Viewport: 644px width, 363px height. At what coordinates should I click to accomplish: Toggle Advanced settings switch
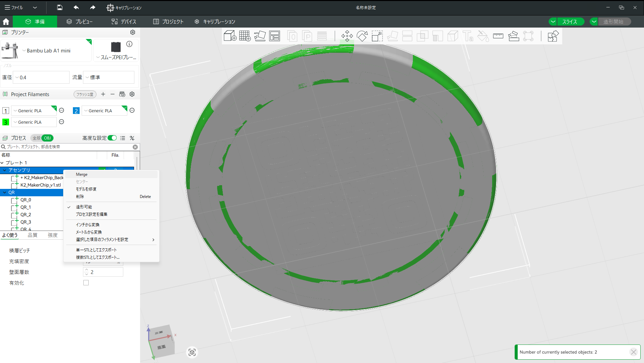point(112,138)
